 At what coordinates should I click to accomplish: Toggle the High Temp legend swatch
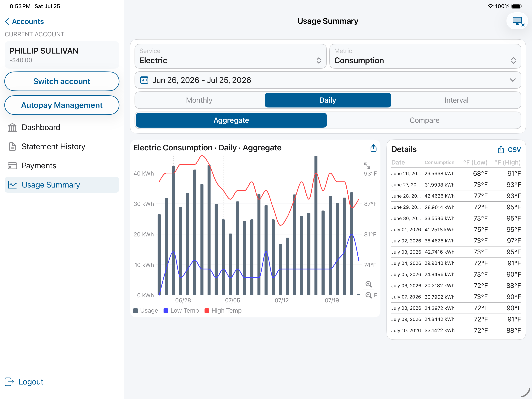pos(207,310)
